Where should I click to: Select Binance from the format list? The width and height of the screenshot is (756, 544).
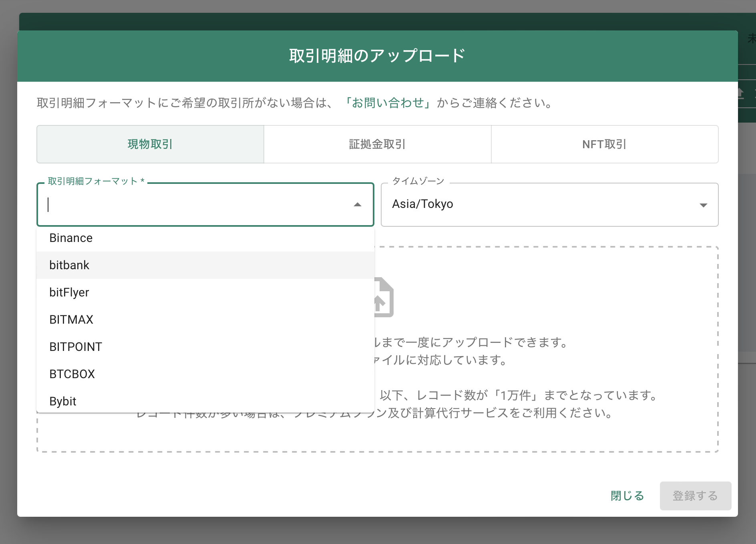(x=205, y=238)
